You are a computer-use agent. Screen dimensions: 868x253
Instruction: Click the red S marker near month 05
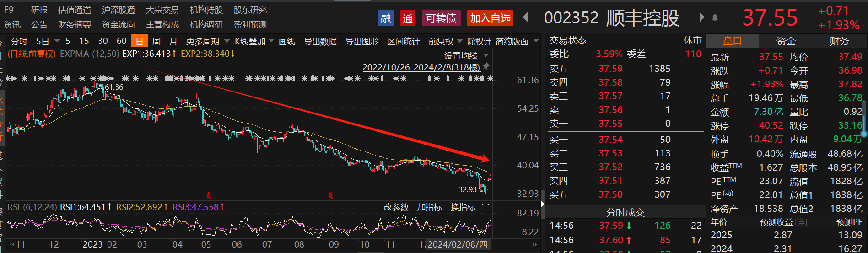coord(209,196)
